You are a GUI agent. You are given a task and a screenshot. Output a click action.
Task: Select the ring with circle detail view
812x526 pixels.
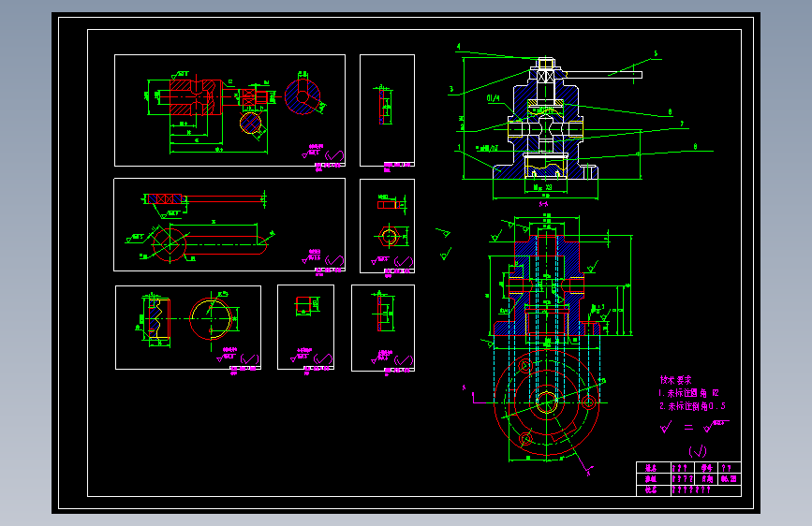[188, 328]
